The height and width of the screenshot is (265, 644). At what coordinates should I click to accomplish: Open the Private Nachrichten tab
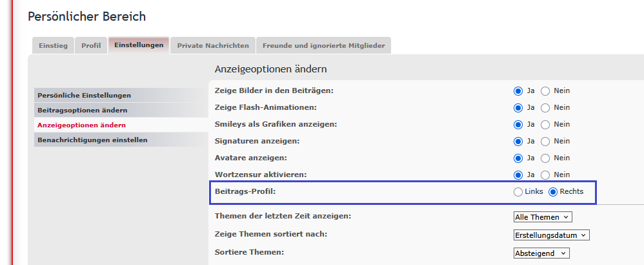tap(213, 46)
